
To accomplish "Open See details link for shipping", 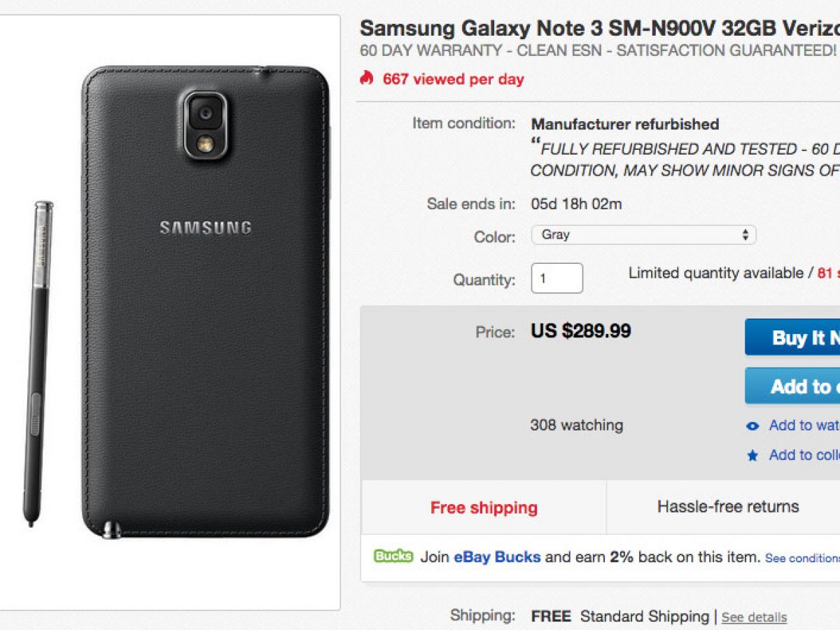I will click(x=754, y=617).
